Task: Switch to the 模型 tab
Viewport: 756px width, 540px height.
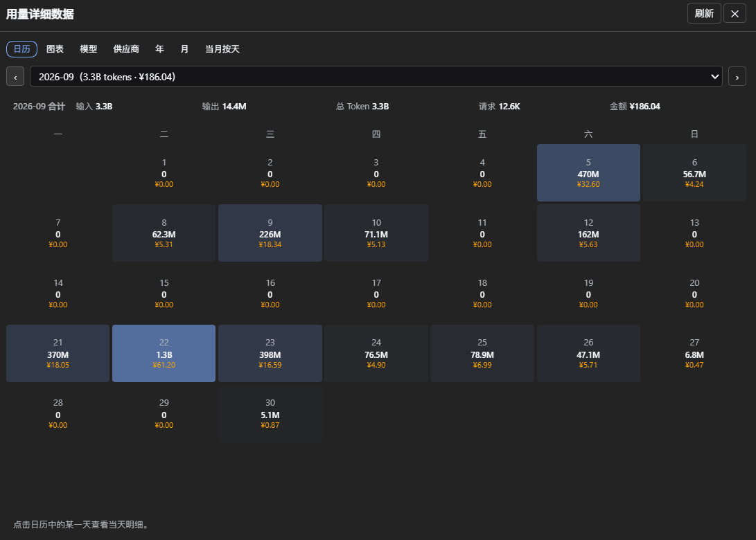Action: coord(88,49)
